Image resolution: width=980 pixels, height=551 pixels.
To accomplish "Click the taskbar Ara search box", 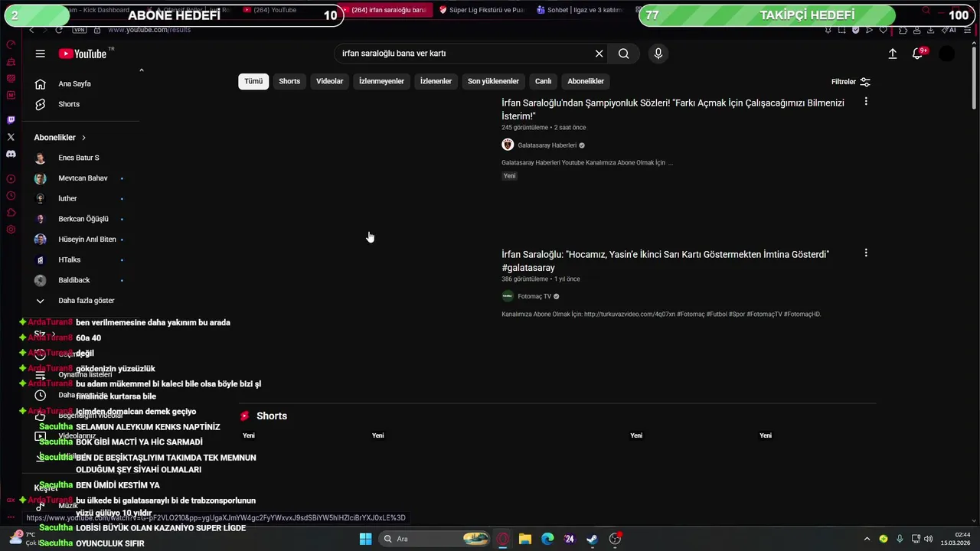I will [434, 539].
